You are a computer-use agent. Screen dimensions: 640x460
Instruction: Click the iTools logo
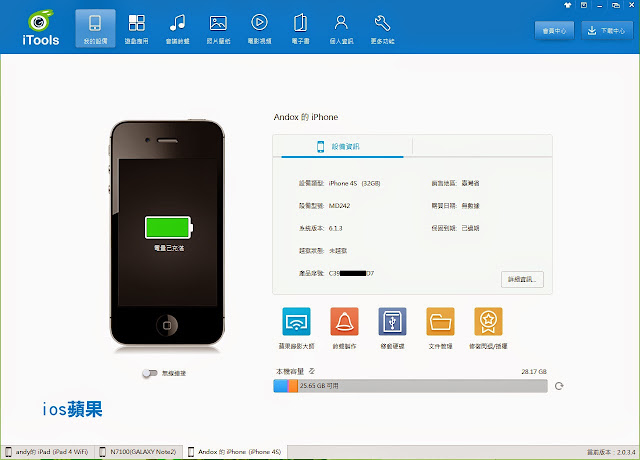[40, 27]
